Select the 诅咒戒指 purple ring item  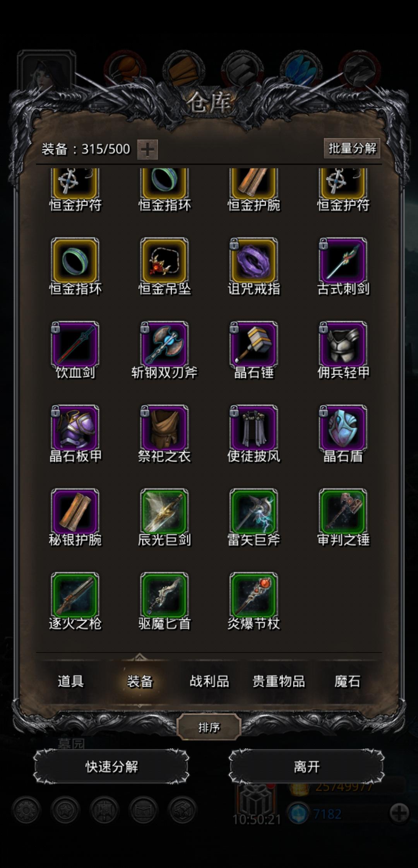(x=254, y=261)
